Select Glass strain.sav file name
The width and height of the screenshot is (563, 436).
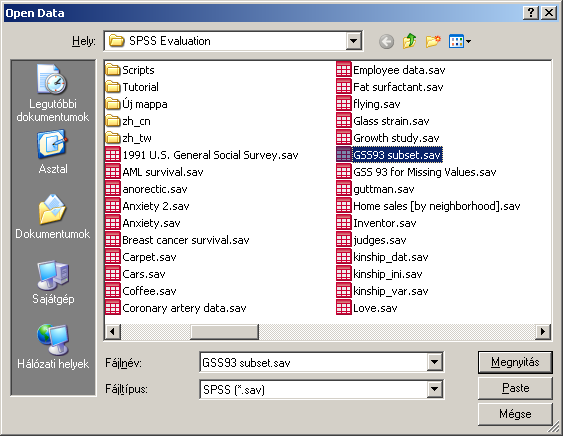coord(391,121)
